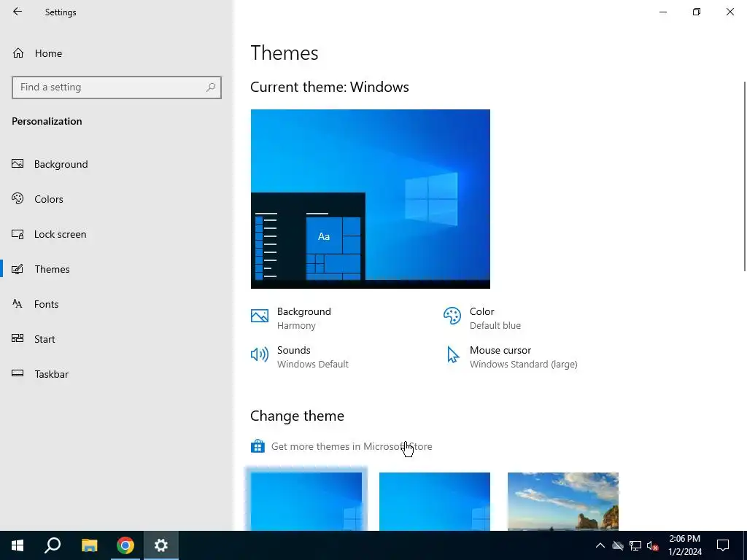The height and width of the screenshot is (560, 747).
Task: Click the Fonts icon in sidebar
Action: pos(18,304)
